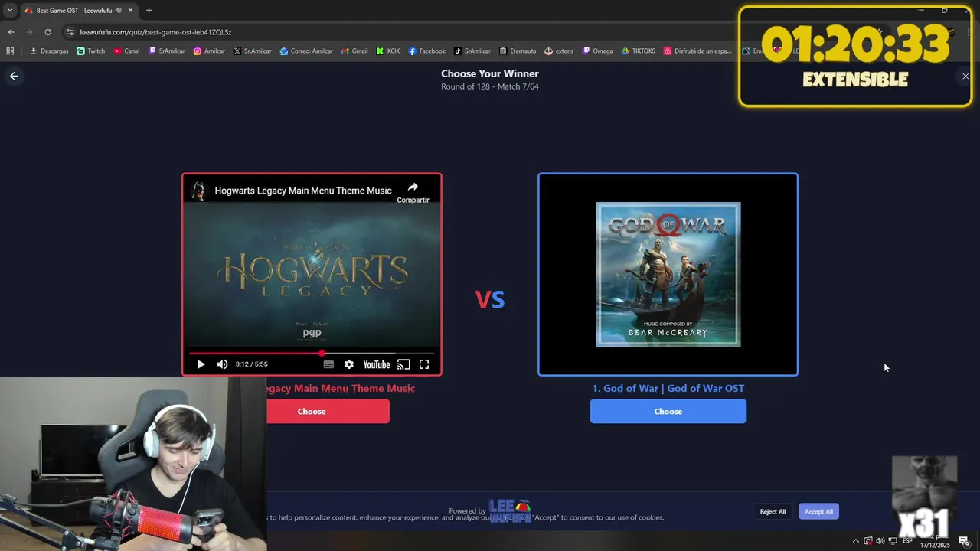Screen dimensions: 980x551
Task: Expand hidden system tray icons
Action: pyautogui.click(x=856, y=541)
